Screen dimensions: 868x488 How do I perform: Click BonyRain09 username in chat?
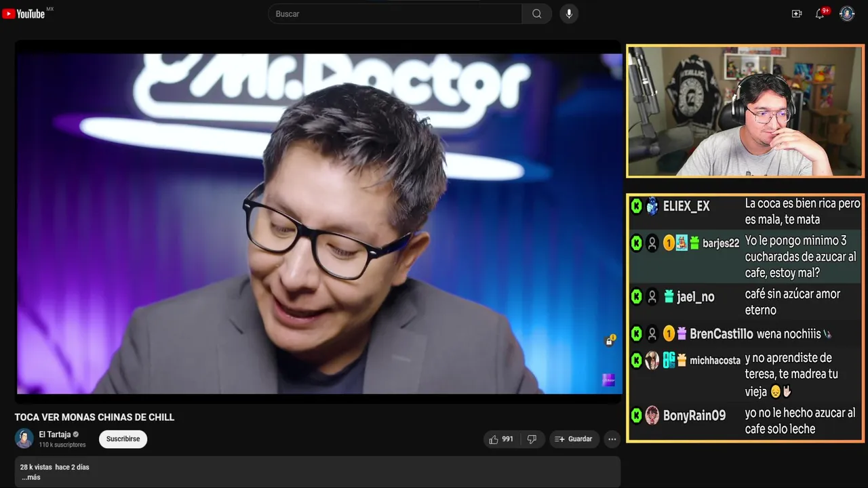click(694, 415)
